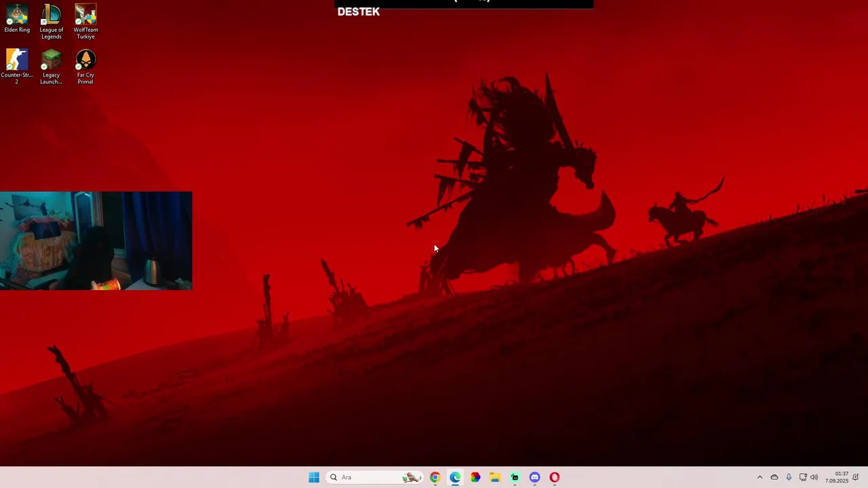The width and height of the screenshot is (868, 488).
Task: Click the Ara search box on taskbar
Action: [x=374, y=477]
